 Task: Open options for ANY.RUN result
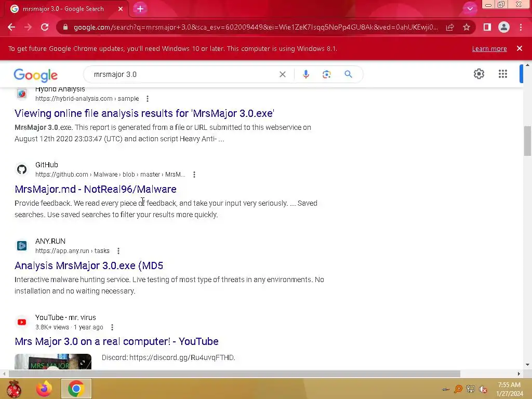pos(118,251)
